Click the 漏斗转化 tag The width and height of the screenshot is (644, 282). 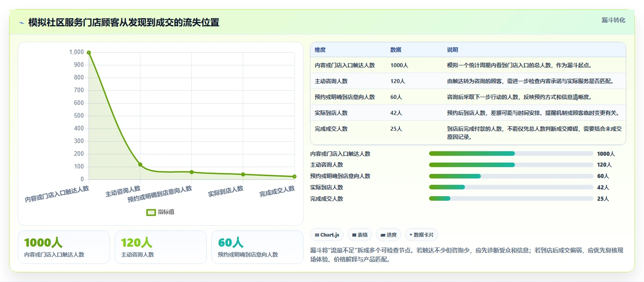(613, 20)
